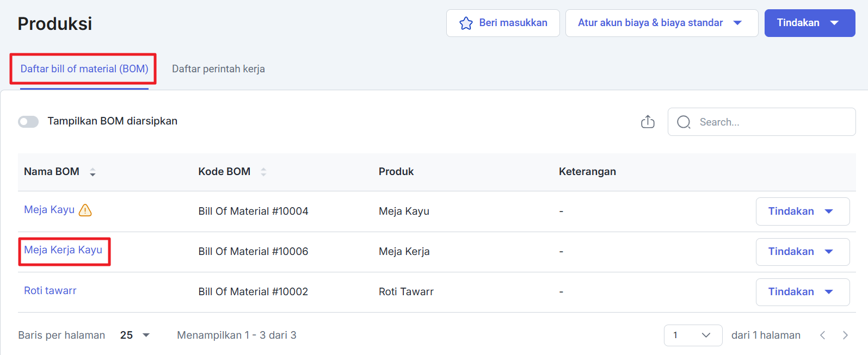The image size is (868, 355).
Task: Open Tindakan dropdown for Roti tawarr row
Action: 802,292
